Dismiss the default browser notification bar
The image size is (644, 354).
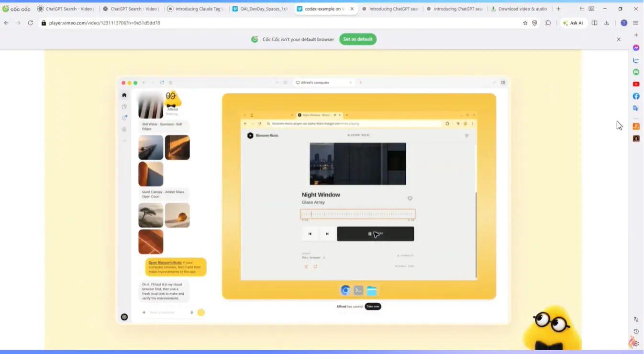pyautogui.click(x=619, y=39)
